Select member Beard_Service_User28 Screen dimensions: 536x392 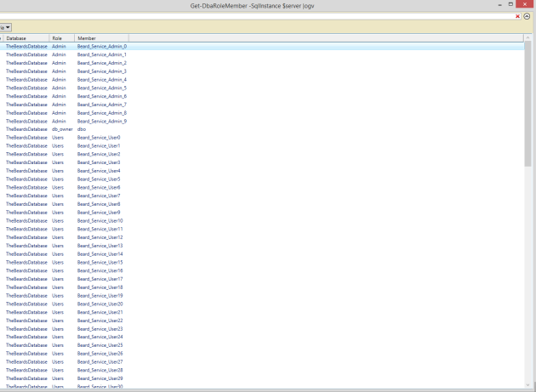click(100, 370)
